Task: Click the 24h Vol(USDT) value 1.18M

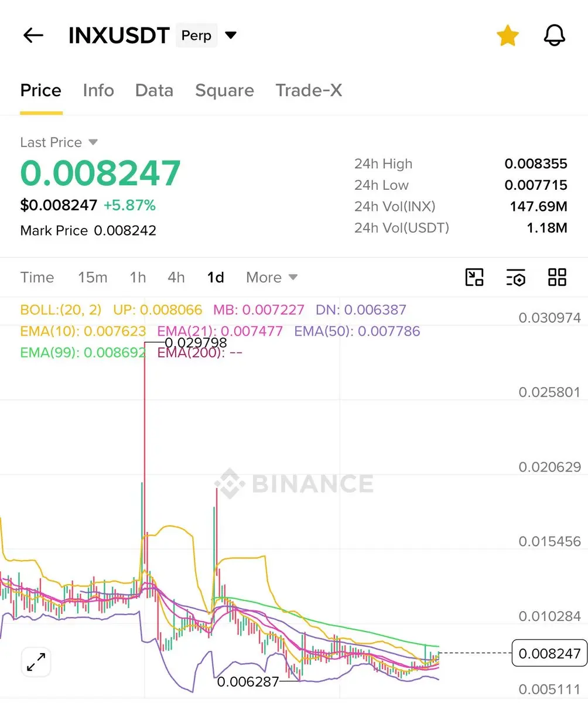Action: 547,227
